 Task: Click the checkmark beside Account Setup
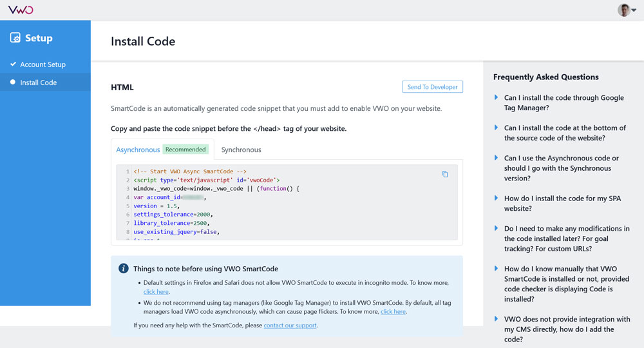[13, 64]
